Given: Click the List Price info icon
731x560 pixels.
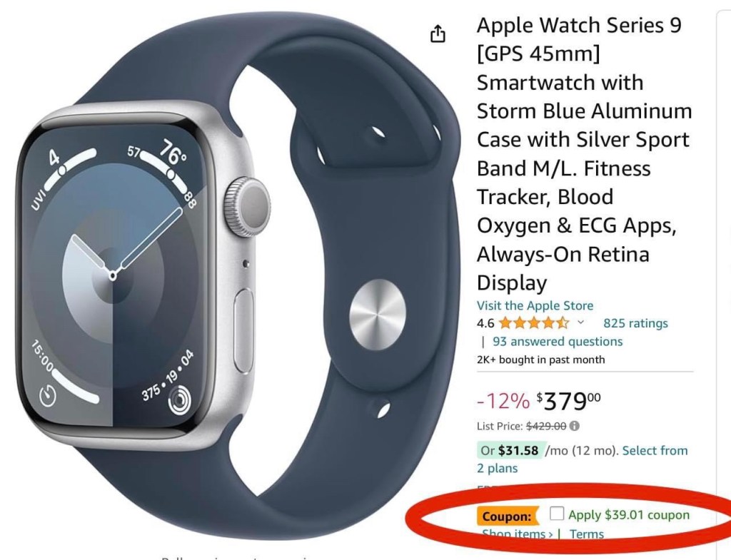Looking at the screenshot, I should click(x=575, y=426).
